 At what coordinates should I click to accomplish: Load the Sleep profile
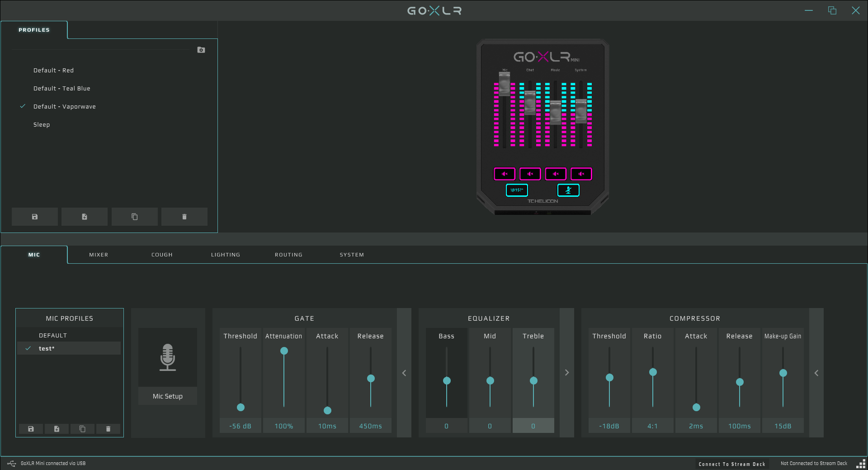click(x=42, y=124)
